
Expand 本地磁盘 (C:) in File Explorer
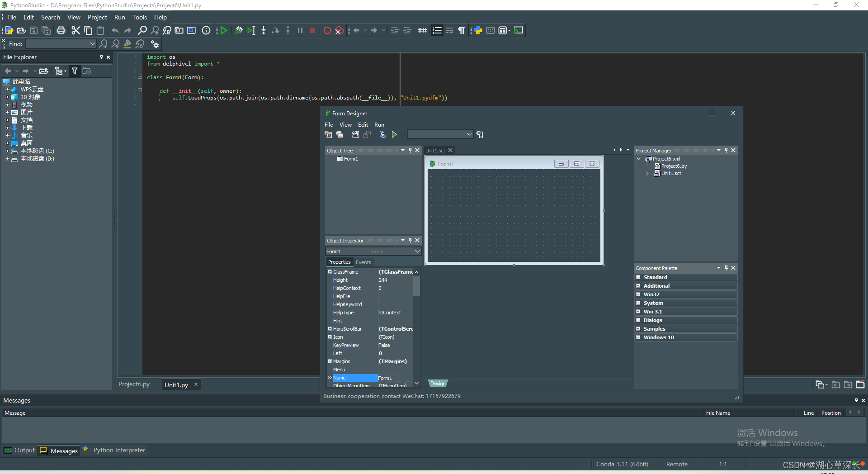point(7,151)
